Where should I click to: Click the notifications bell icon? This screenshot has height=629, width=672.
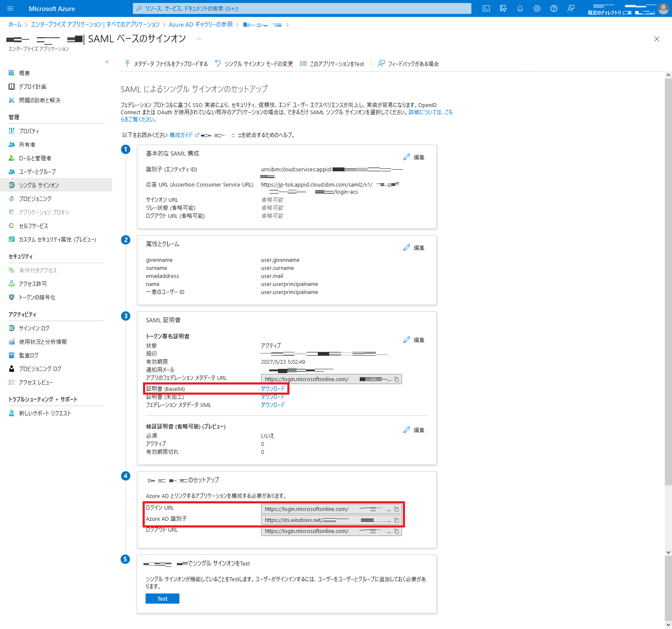[x=520, y=8]
